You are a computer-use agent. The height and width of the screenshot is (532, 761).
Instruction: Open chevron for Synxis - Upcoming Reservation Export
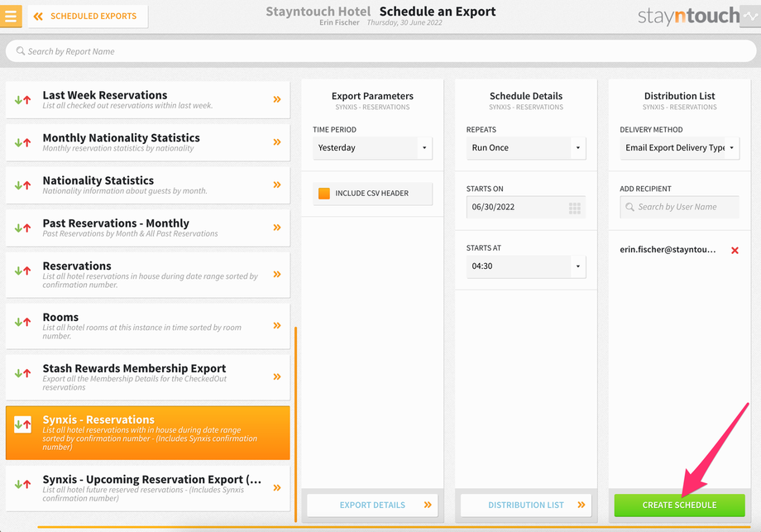point(277,488)
